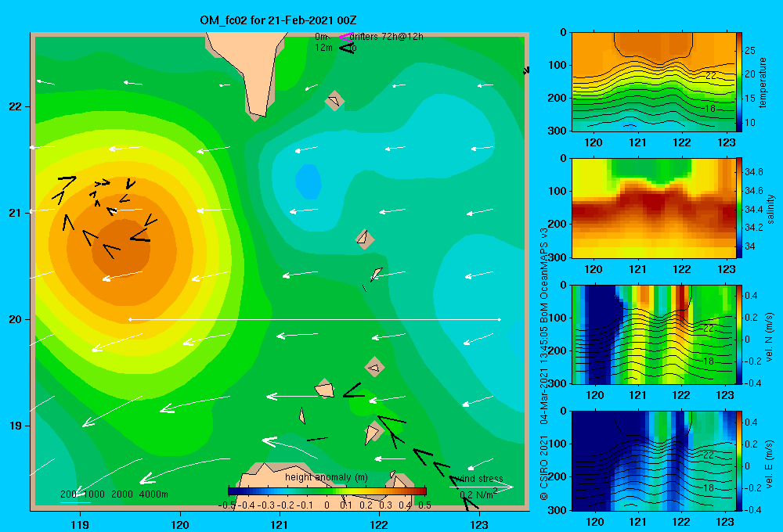Click the '200 1000 2000 4000m' bathymetry legend

(114, 494)
